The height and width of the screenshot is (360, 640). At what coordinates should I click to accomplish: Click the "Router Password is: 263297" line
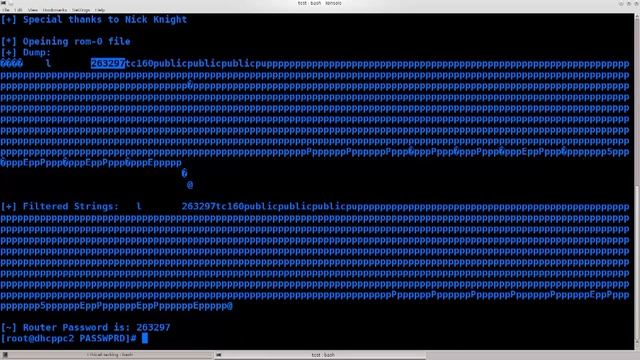tap(96, 327)
